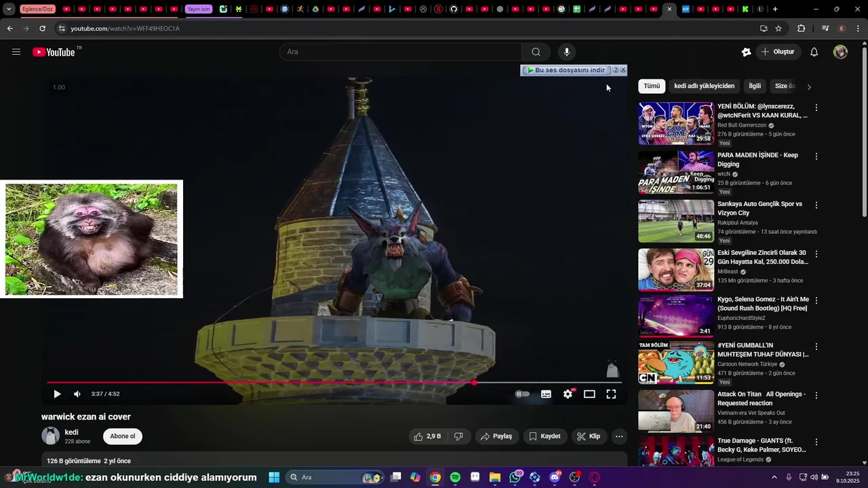Click the URL address bar
This screenshot has height=488, width=868.
pos(407,28)
